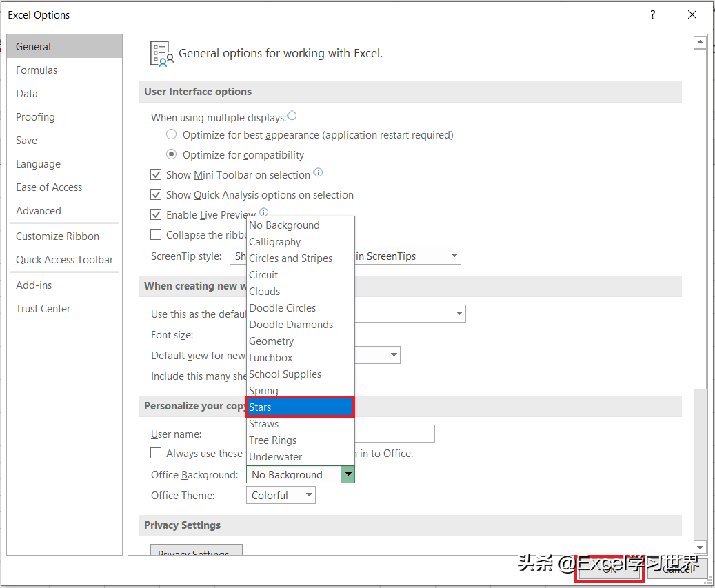Viewport: 715px width, 588px height.
Task: Click info icon next to Mini Toolbar option
Action: tap(319, 172)
